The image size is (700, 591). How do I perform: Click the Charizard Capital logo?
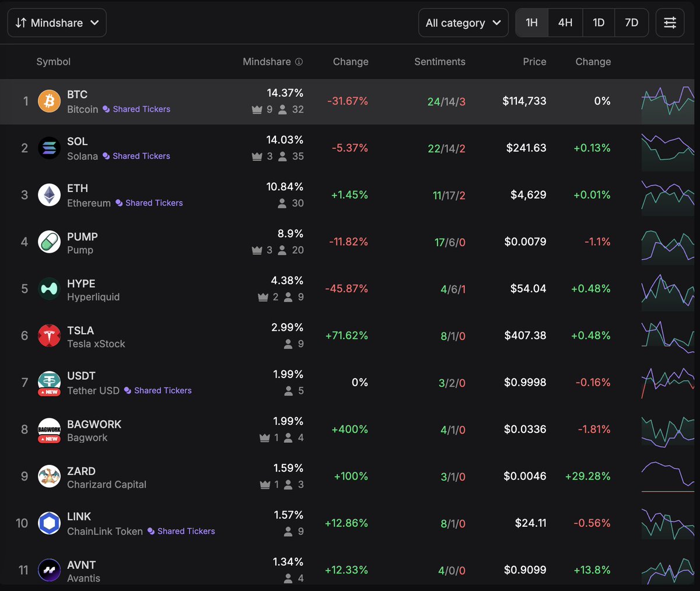coord(49,476)
